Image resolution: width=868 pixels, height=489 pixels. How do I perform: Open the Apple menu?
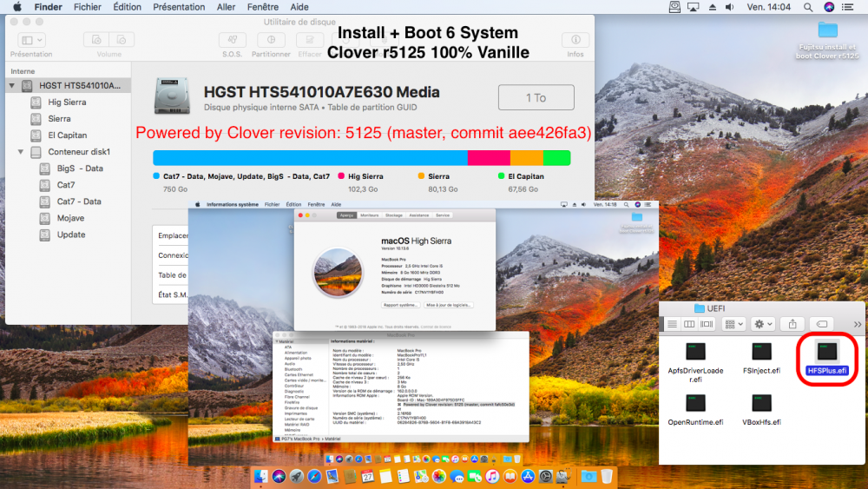(17, 7)
